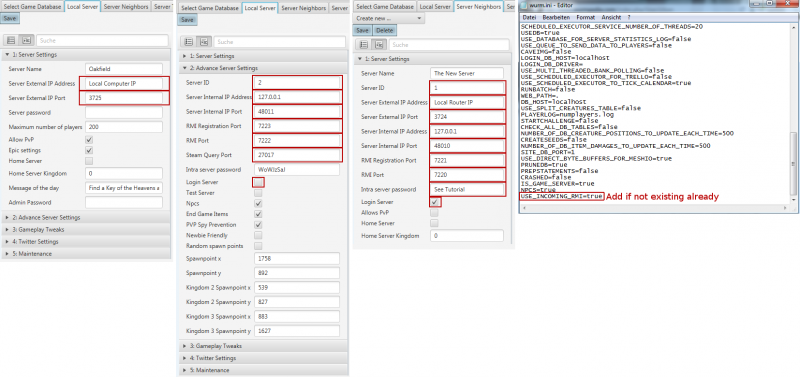Click the Suche search field in Oakfield panel
The height and width of the screenshot is (377, 800).
click(102, 40)
